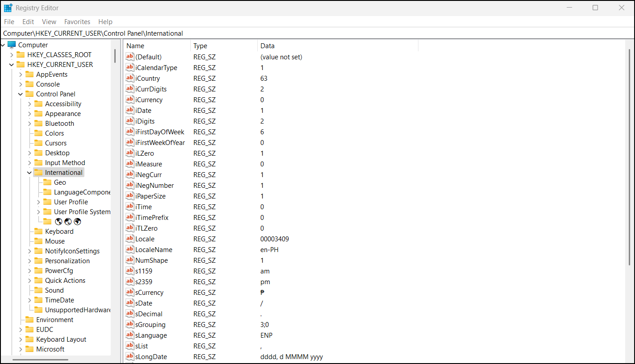Screen dimensions: 635x364
Task: Select the LocaleName value icon
Action: (130, 249)
